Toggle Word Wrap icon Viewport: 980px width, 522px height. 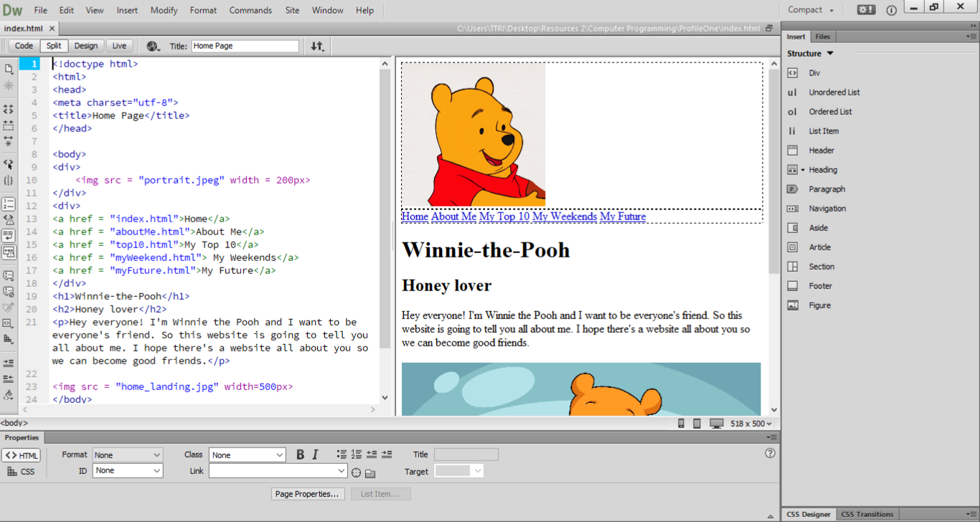[9, 236]
